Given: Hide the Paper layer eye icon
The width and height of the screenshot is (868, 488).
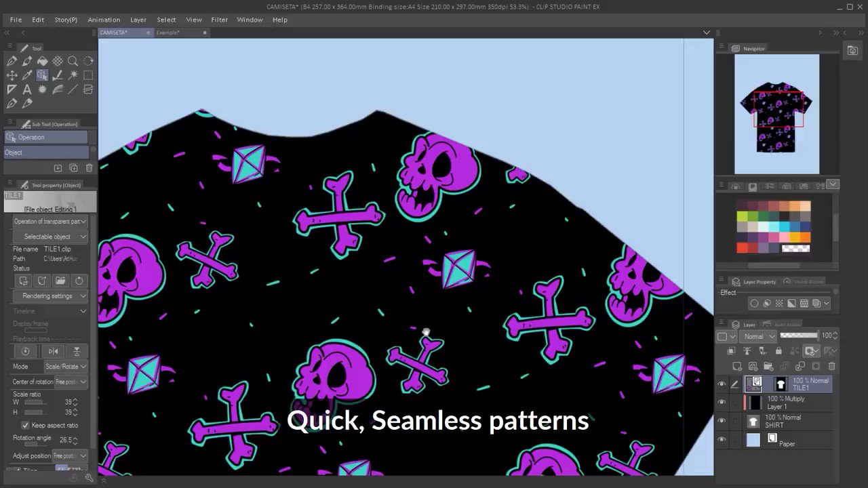Looking at the screenshot, I should tap(722, 440).
